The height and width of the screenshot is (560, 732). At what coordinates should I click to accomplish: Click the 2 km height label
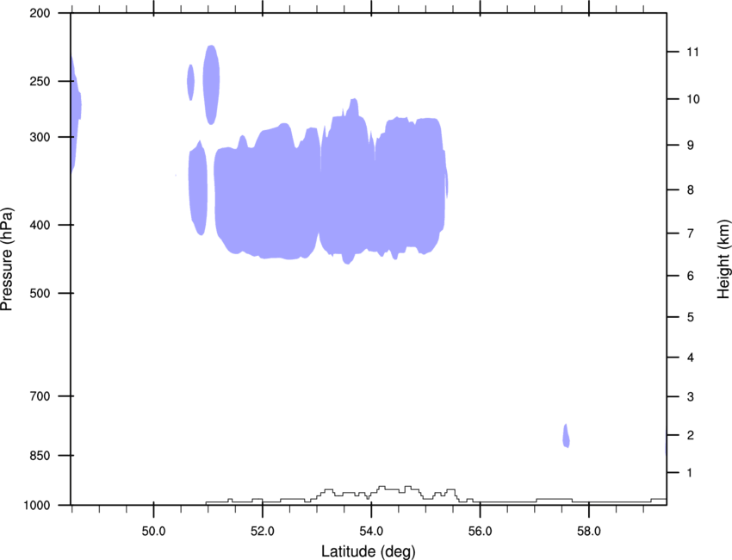[691, 435]
